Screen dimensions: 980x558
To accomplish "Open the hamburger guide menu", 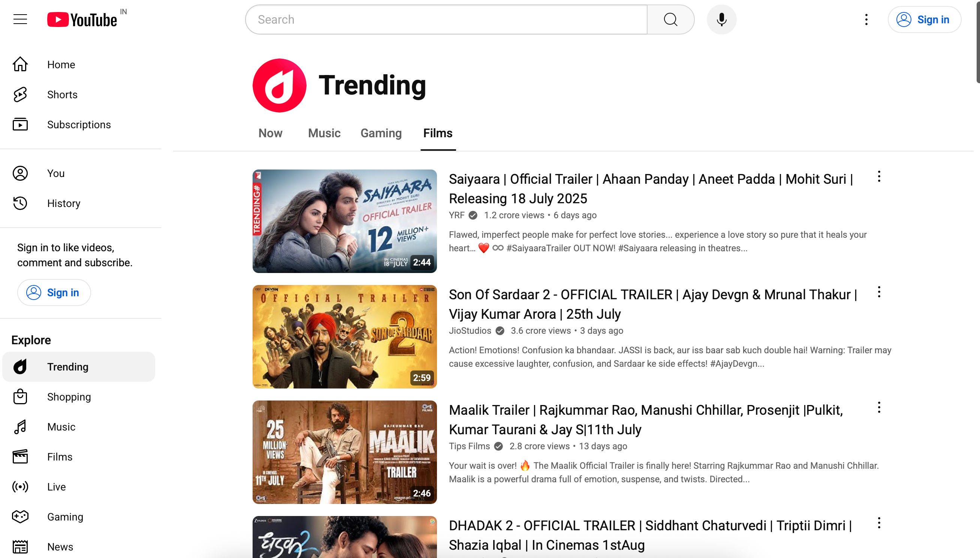I will (x=20, y=19).
